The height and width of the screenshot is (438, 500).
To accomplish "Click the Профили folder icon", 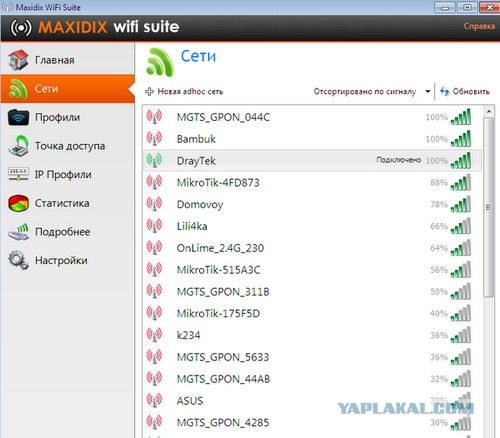I will [18, 117].
